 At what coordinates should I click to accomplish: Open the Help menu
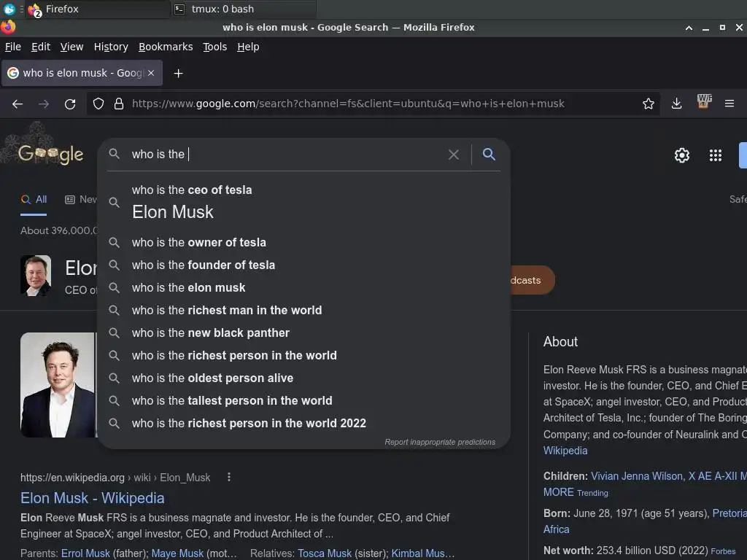248,47
